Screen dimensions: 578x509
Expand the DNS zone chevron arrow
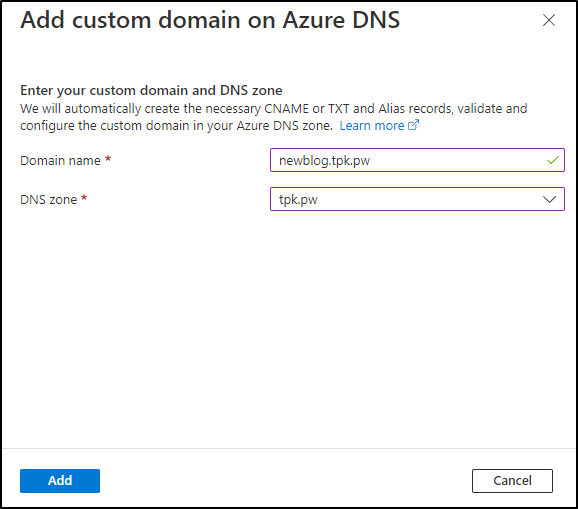click(x=549, y=199)
